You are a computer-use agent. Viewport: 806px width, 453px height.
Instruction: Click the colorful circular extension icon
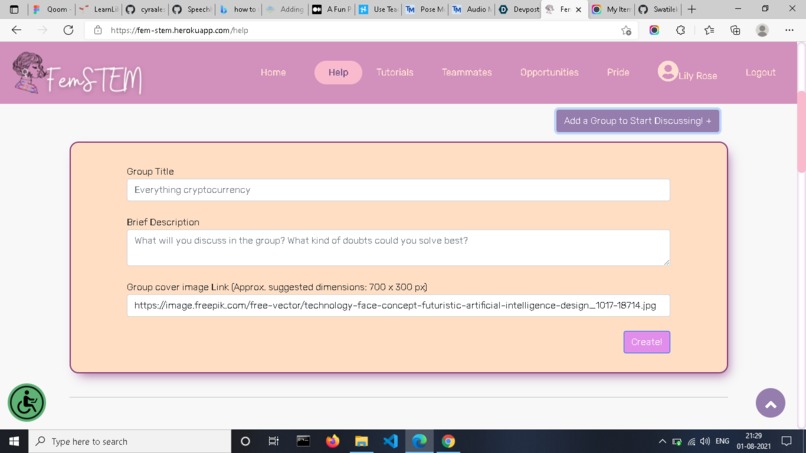tap(654, 30)
